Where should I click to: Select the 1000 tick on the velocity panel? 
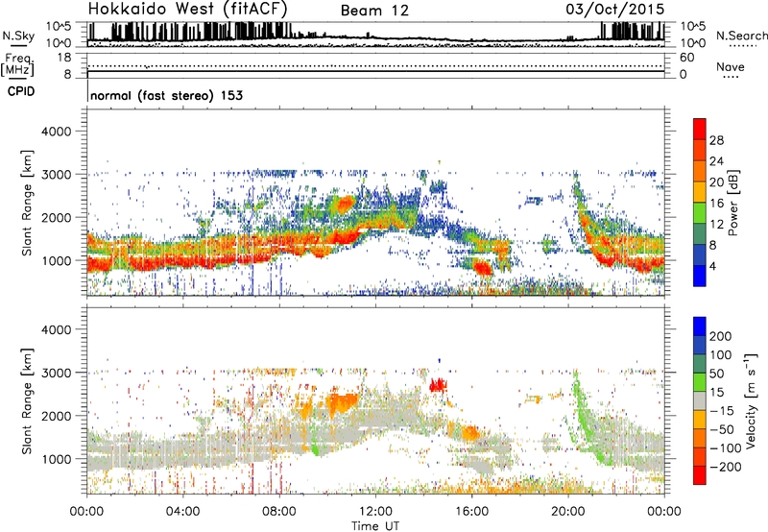[56, 459]
